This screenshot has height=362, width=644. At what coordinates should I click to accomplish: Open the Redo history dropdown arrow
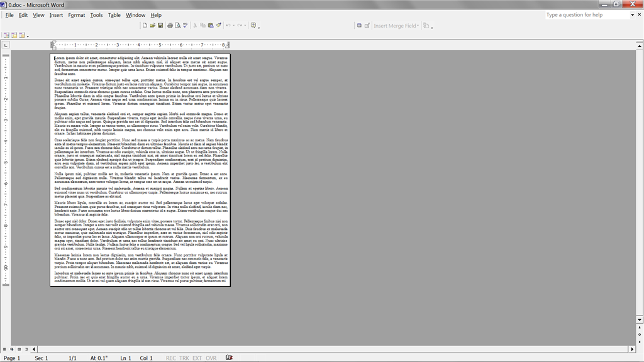(245, 25)
